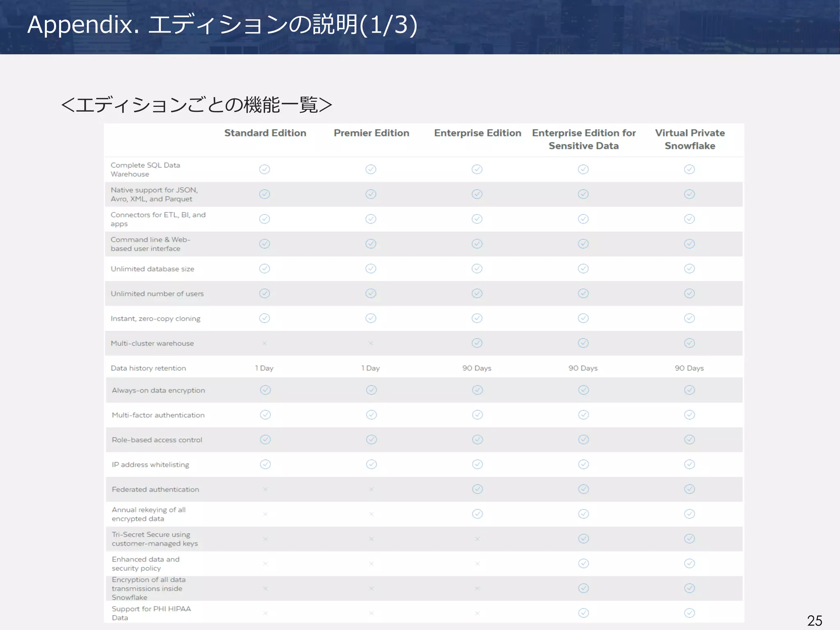The width and height of the screenshot is (840, 630).
Task: Click 'Command line & Web-based user interface' label
Action: tap(151, 244)
